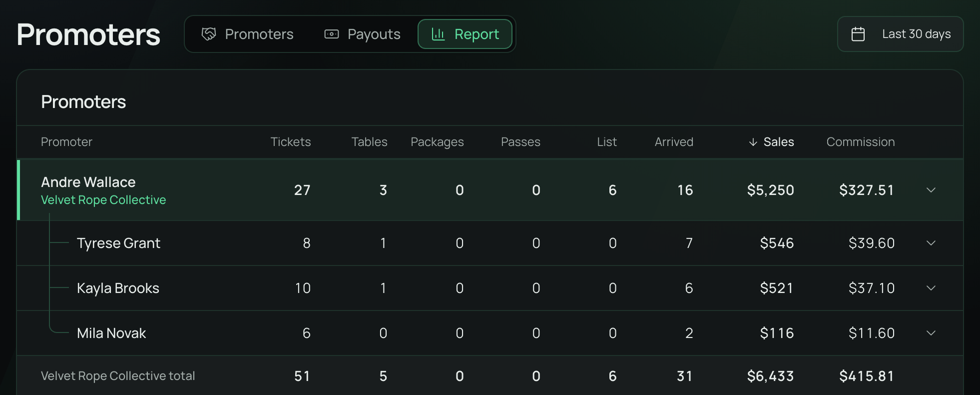Screen dimensions: 980x395
Task: Click Mila Novak's $11.60 commission
Action: (872, 333)
